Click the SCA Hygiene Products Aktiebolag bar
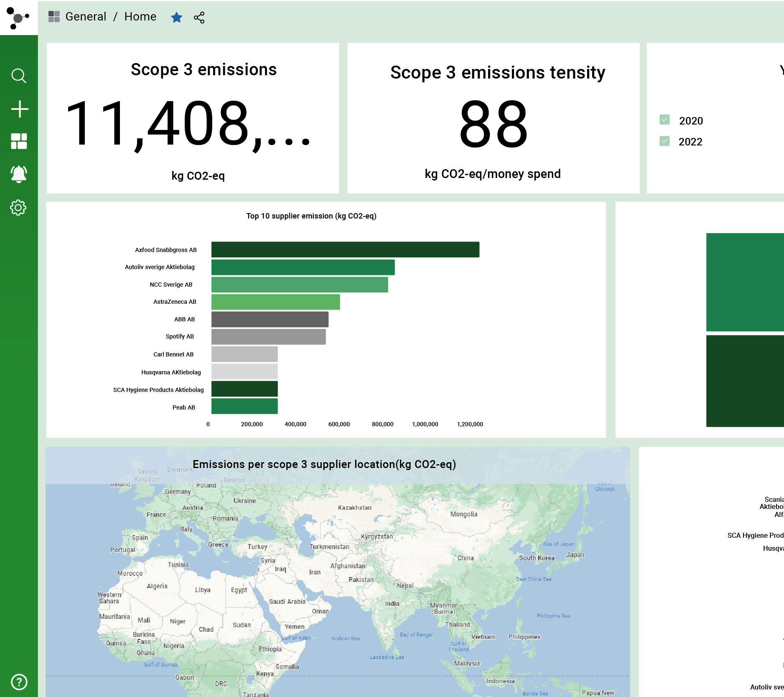The image size is (784, 697). tap(244, 389)
